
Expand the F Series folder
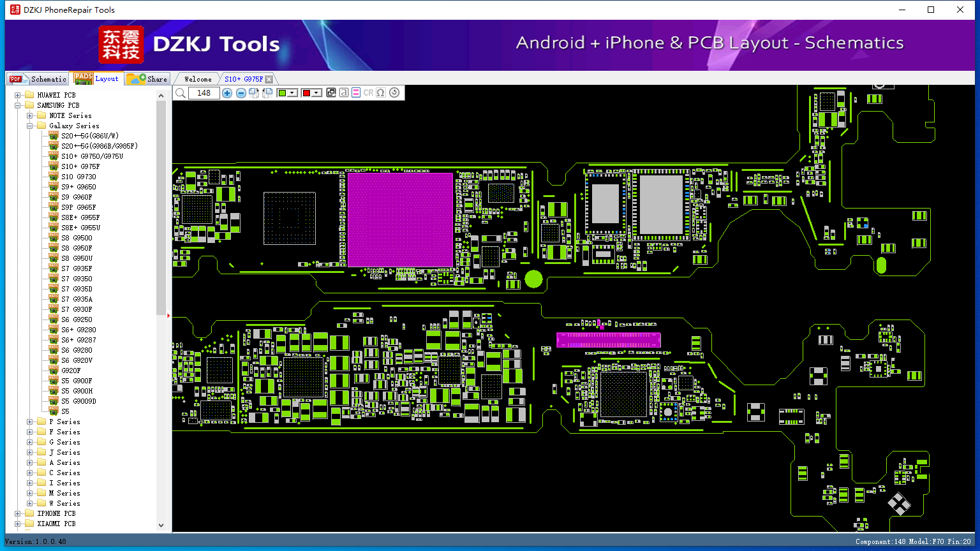click(x=30, y=432)
